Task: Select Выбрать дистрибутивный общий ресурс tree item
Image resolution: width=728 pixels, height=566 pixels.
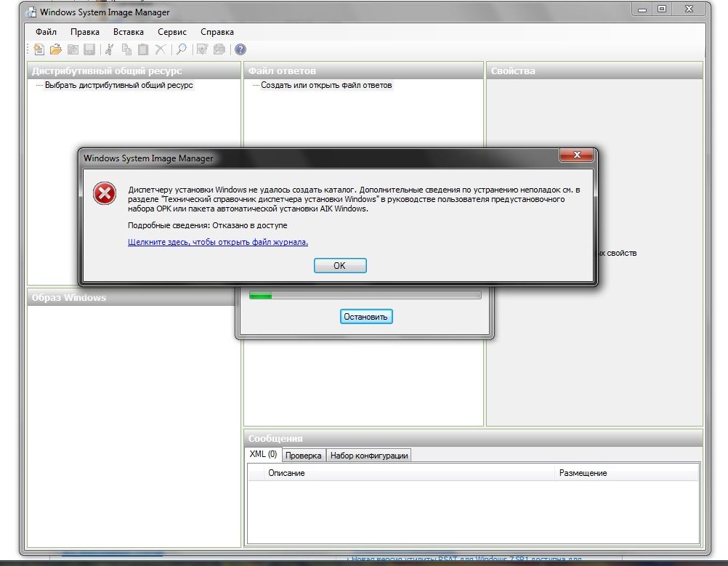Action: click(119, 85)
